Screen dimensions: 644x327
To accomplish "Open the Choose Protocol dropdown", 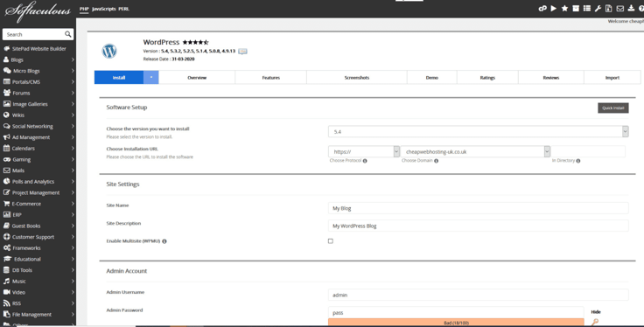I will [x=364, y=152].
